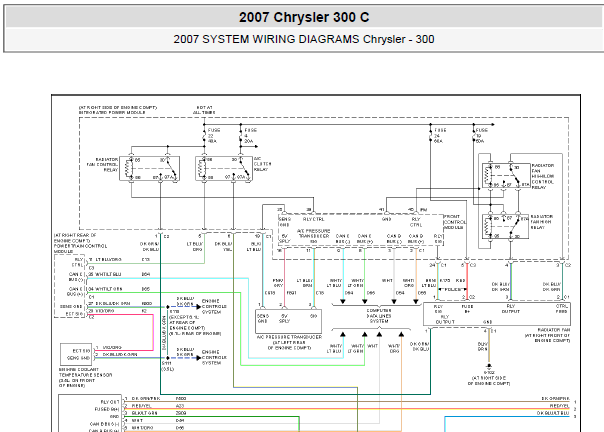The image size is (604, 432).
Task: Click the 'HOT AT ALL TIMES' label
Action: [x=204, y=110]
